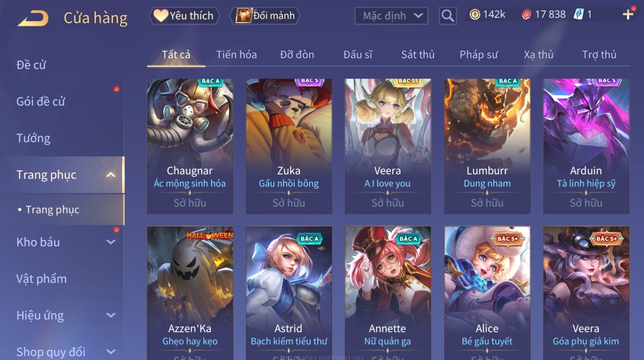This screenshot has width=644, height=360.
Task: Open the Gói đề cử menu item
Action: [x=41, y=101]
